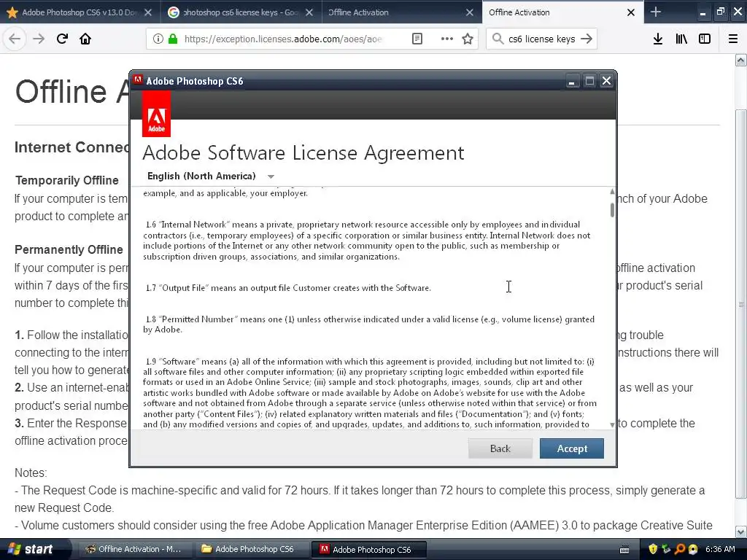Click the Adobe Software License Agreement title
This screenshot has width=747, height=560.
(x=303, y=153)
